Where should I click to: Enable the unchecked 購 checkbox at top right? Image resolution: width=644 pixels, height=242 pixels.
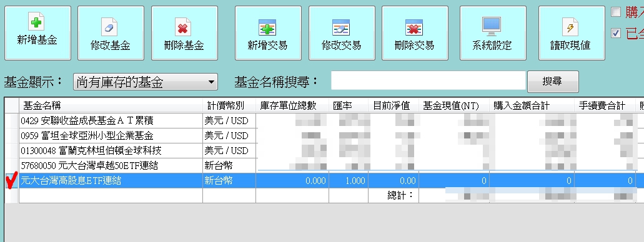616,12
